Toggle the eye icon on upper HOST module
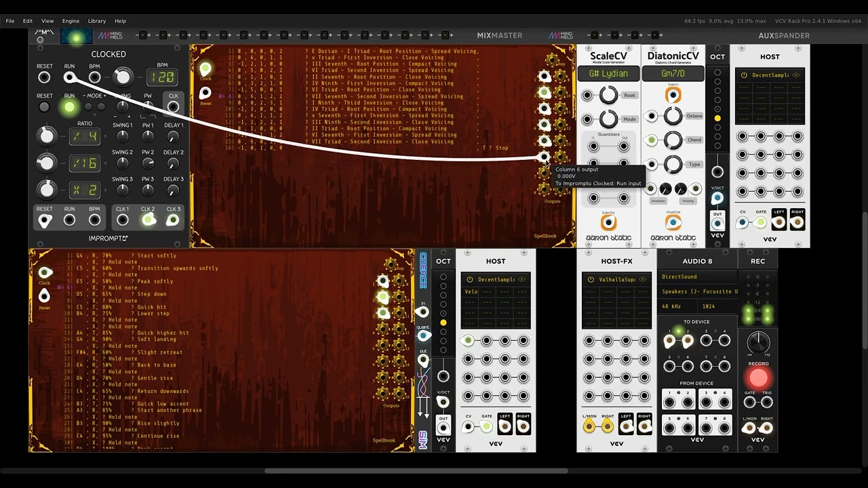Image resolution: width=868 pixels, height=488 pixels. 796,75
